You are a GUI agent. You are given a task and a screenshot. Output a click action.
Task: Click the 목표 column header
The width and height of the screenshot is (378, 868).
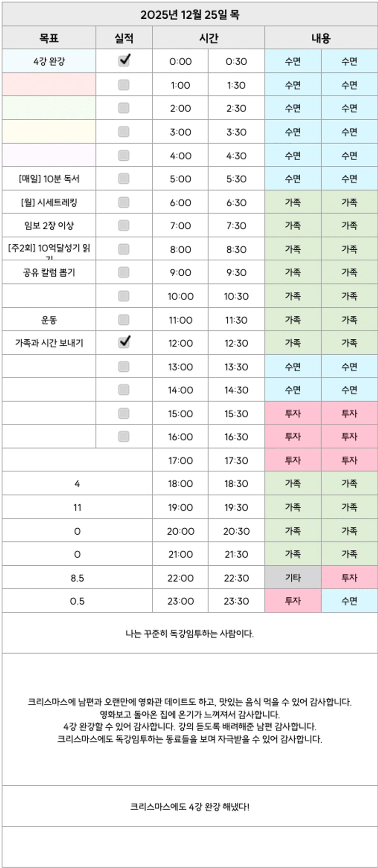click(x=49, y=38)
